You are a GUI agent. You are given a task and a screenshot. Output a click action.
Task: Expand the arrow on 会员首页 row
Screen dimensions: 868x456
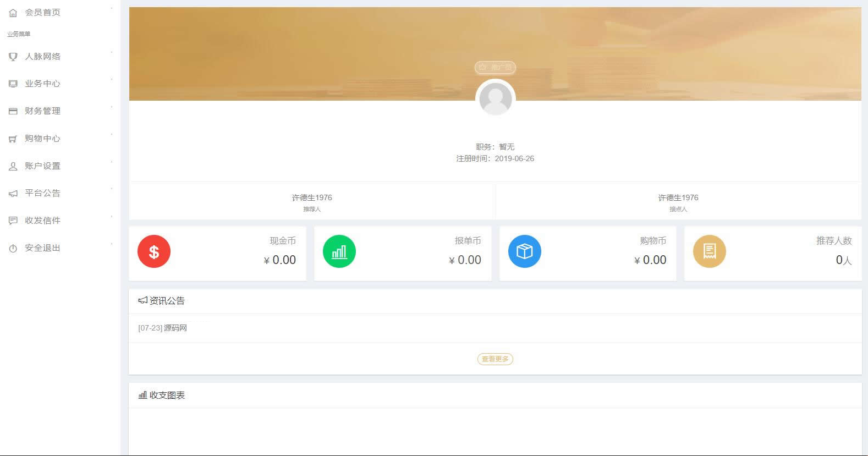(112, 8)
